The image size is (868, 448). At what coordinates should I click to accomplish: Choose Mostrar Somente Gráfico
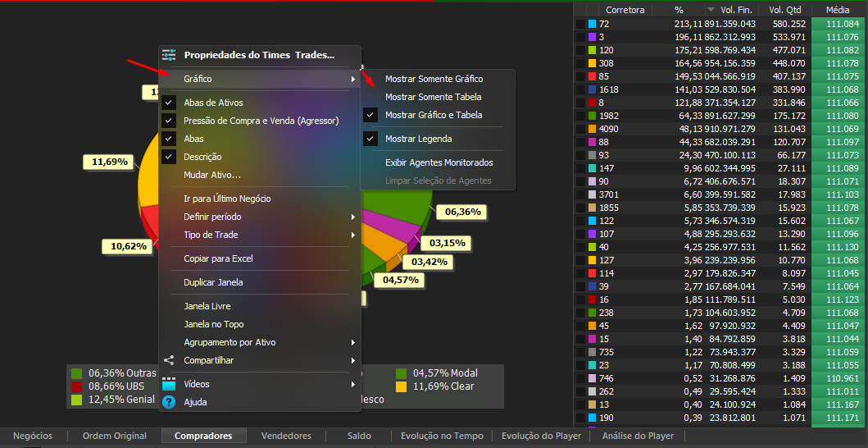pos(434,79)
